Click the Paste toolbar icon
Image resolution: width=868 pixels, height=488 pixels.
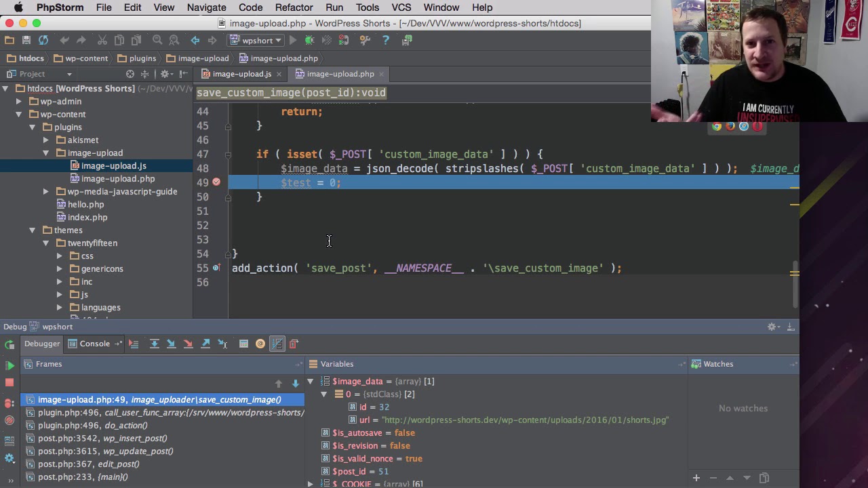point(136,41)
